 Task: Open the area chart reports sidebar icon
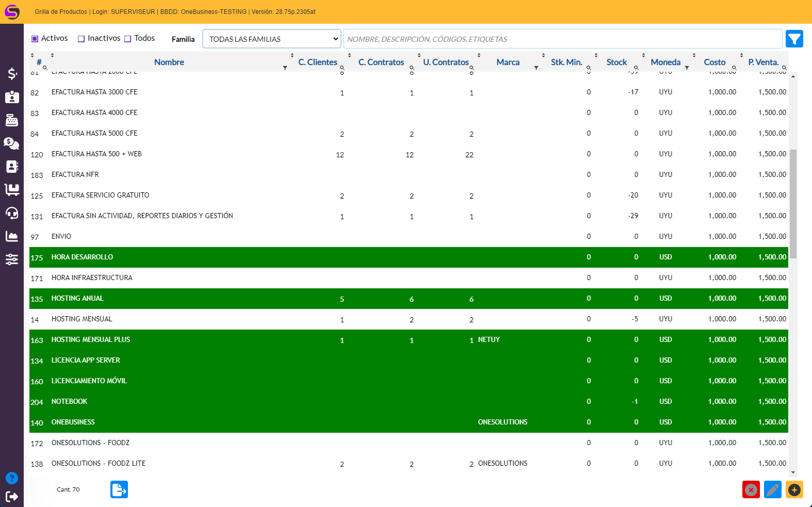(x=12, y=236)
